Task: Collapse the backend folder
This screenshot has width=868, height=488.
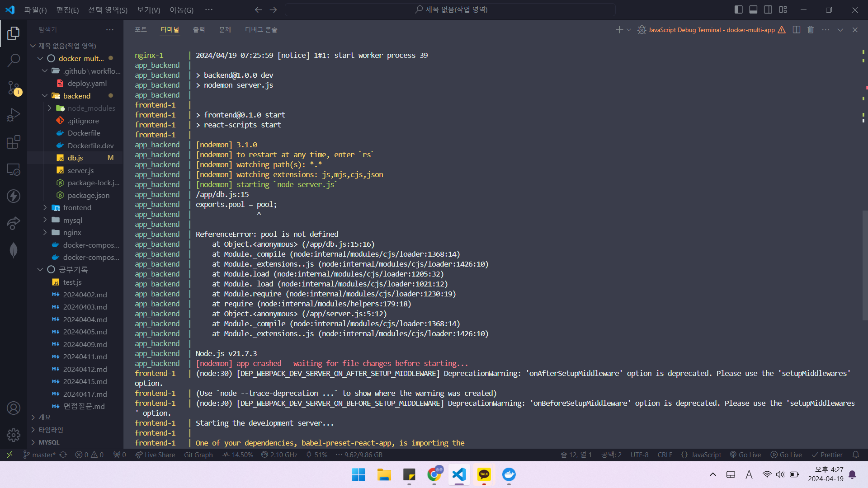Action: [44, 96]
